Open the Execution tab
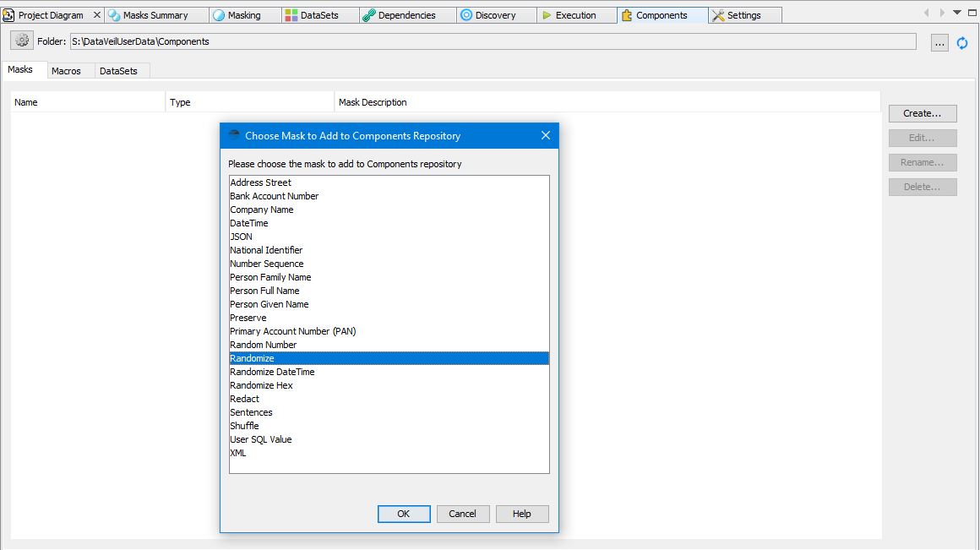The image size is (980, 550). pyautogui.click(x=575, y=15)
